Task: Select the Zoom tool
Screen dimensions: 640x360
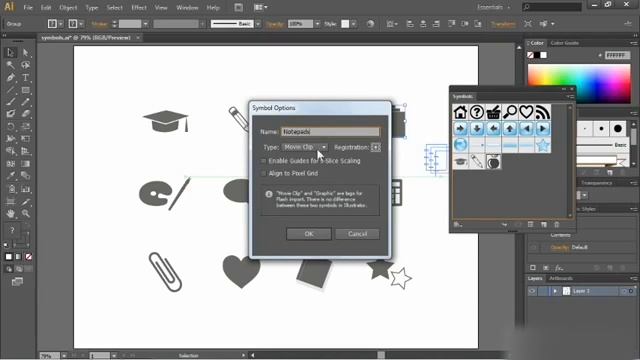Action: click(25, 213)
